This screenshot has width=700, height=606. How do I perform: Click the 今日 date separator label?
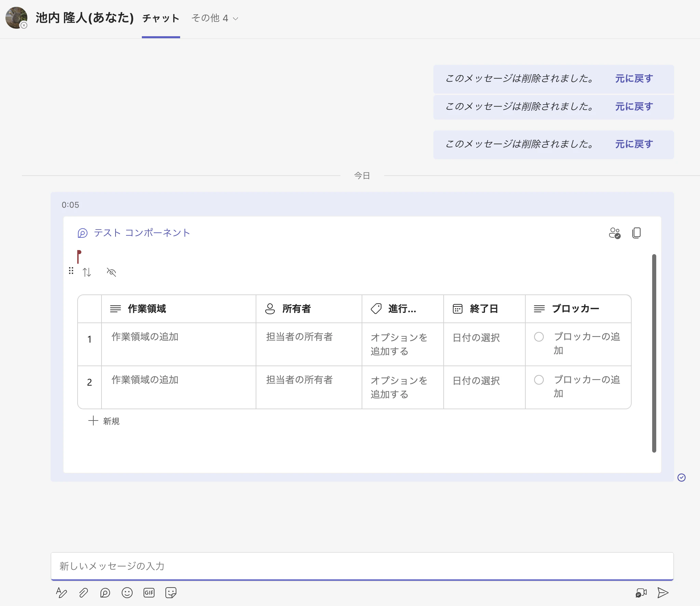click(362, 176)
